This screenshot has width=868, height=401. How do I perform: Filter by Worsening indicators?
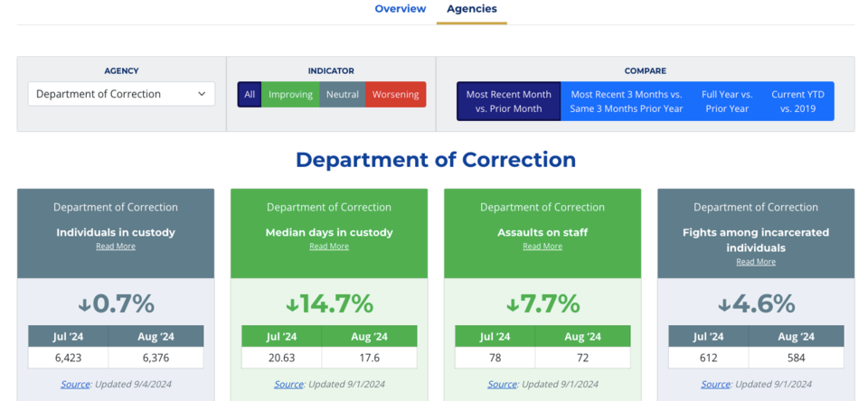click(x=395, y=95)
